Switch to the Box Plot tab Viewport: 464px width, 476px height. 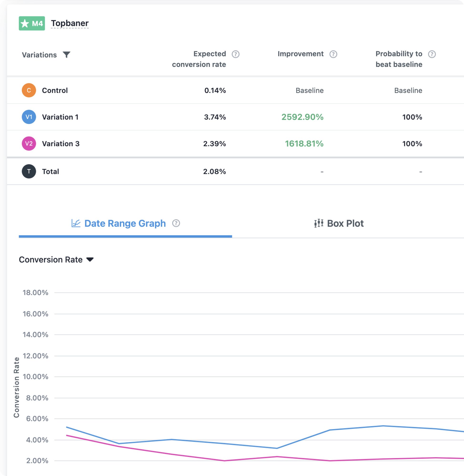tap(339, 223)
